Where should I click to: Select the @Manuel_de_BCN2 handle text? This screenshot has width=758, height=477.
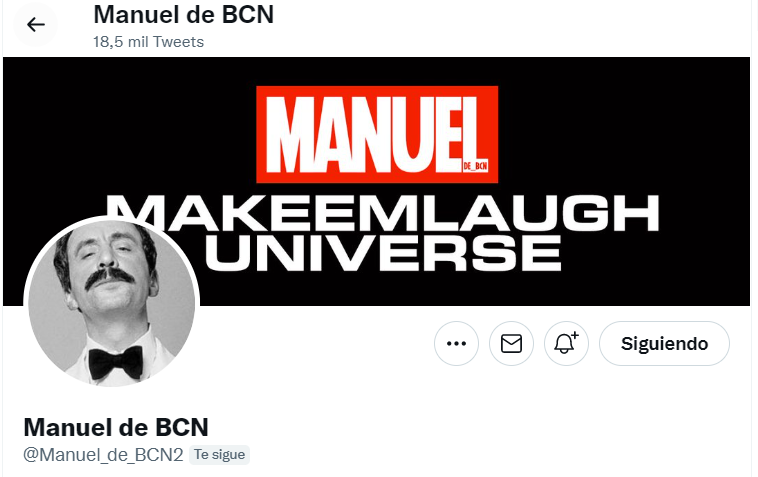tap(103, 455)
